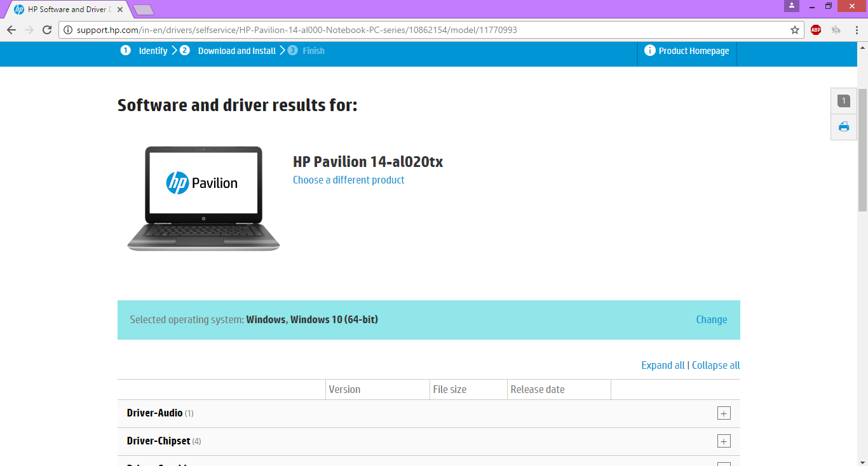Reload the HP support page
868x466 pixels.
47,30
